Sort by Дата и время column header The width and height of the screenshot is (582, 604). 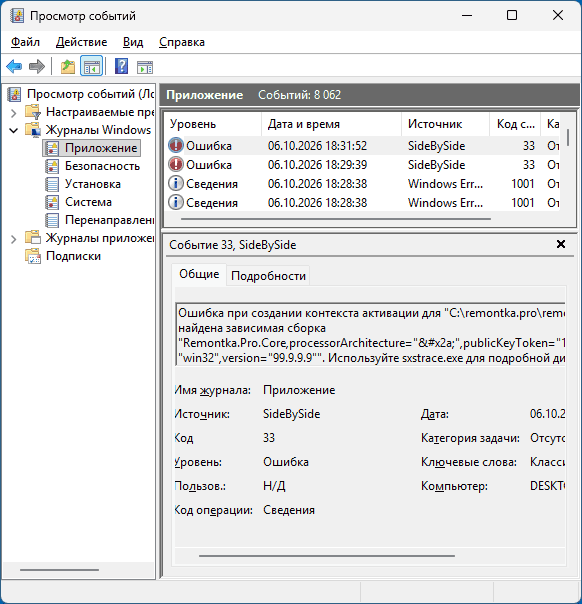332,124
